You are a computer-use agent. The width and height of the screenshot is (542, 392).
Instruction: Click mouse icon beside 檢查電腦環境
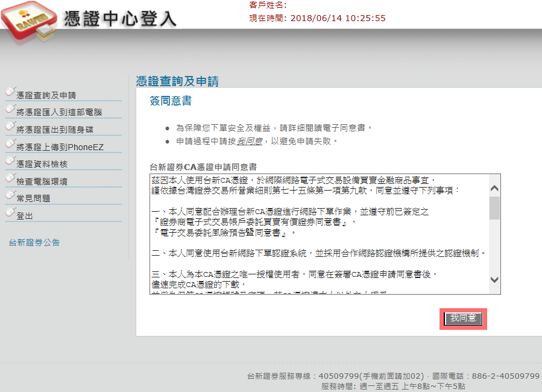(x=10, y=178)
